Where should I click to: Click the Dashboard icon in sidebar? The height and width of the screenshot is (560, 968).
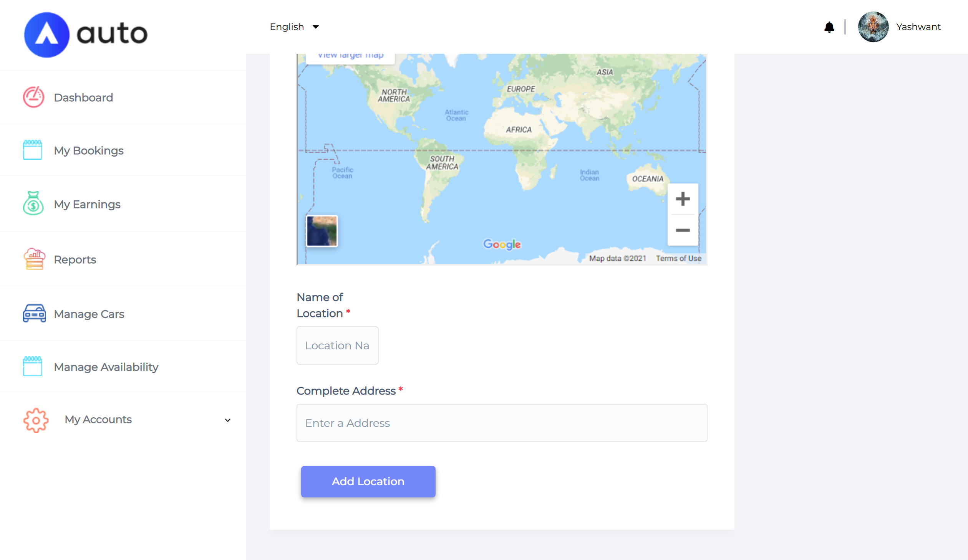point(33,97)
